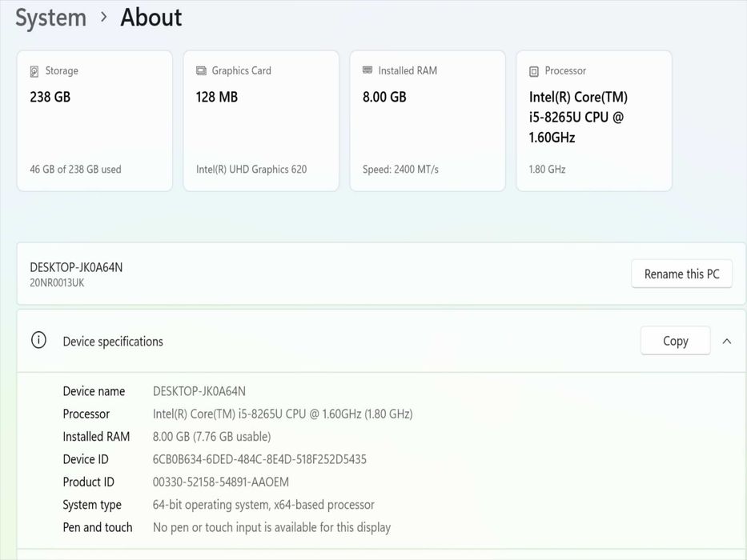Open the Installed RAM 8.00 GB card

(x=428, y=121)
